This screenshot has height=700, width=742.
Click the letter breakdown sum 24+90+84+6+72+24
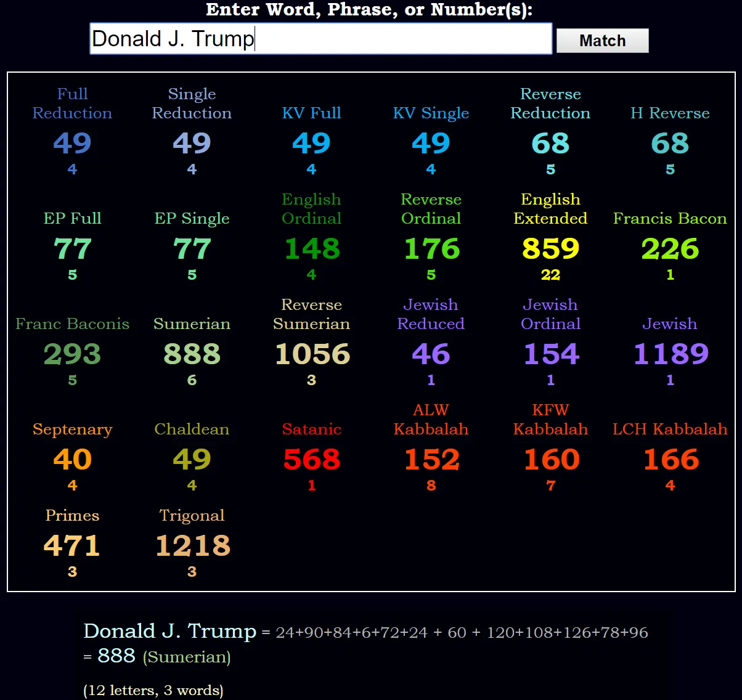tap(351, 632)
